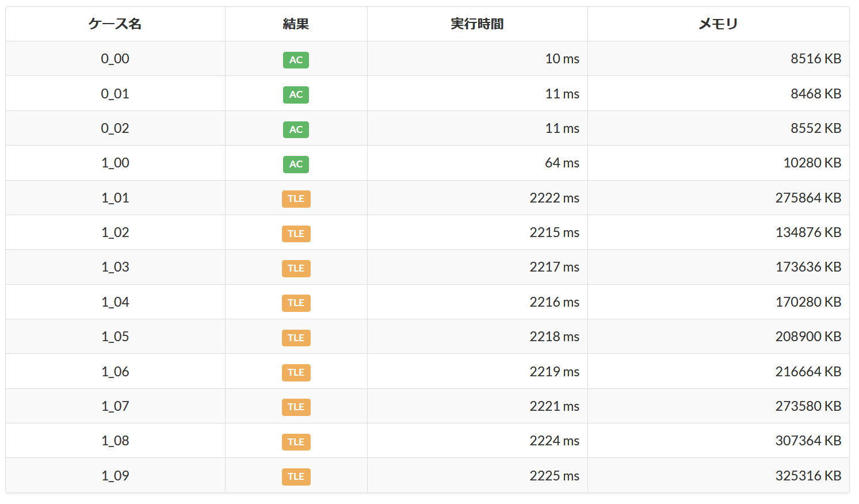Image resolution: width=859 pixels, height=504 pixels.
Task: Click the 10 ms execution time
Action: [x=562, y=59]
